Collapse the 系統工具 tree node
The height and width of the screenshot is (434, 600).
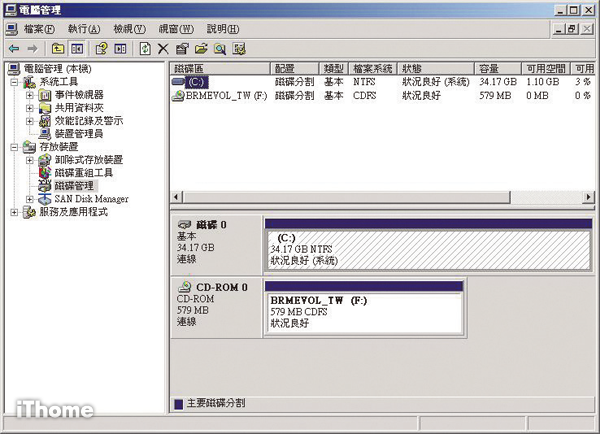coord(14,82)
